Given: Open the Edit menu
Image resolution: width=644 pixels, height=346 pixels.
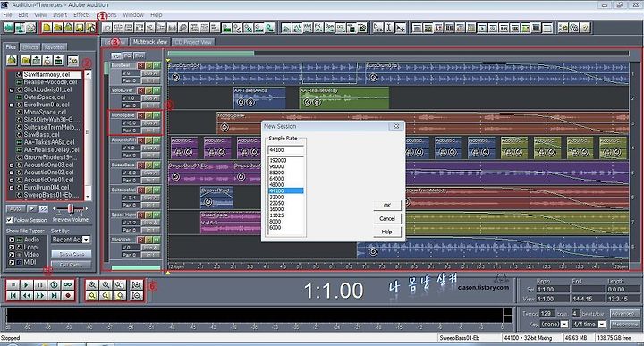Looking at the screenshot, I should click(23, 15).
